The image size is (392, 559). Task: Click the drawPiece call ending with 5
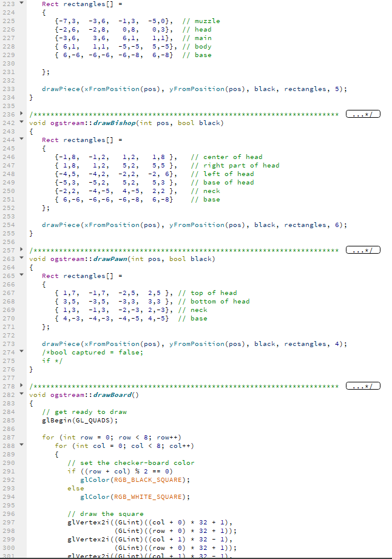[194, 89]
